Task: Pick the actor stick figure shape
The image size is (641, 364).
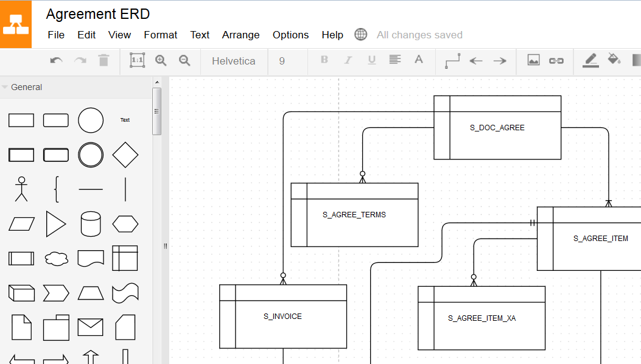Action: click(21, 189)
